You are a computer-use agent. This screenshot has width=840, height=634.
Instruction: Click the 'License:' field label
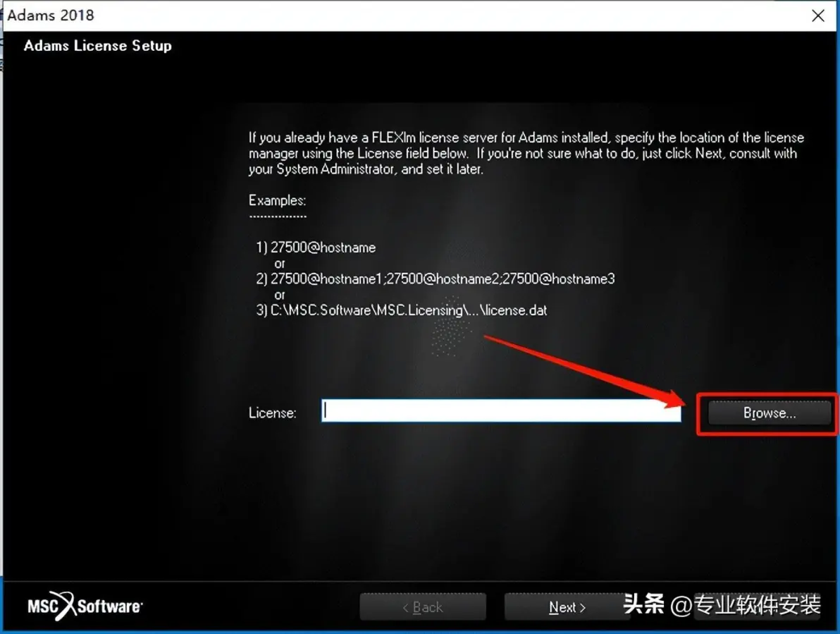pos(272,413)
